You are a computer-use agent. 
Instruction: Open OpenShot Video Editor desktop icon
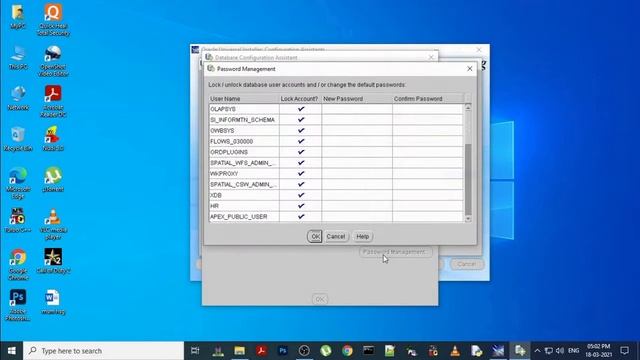tap(53, 60)
